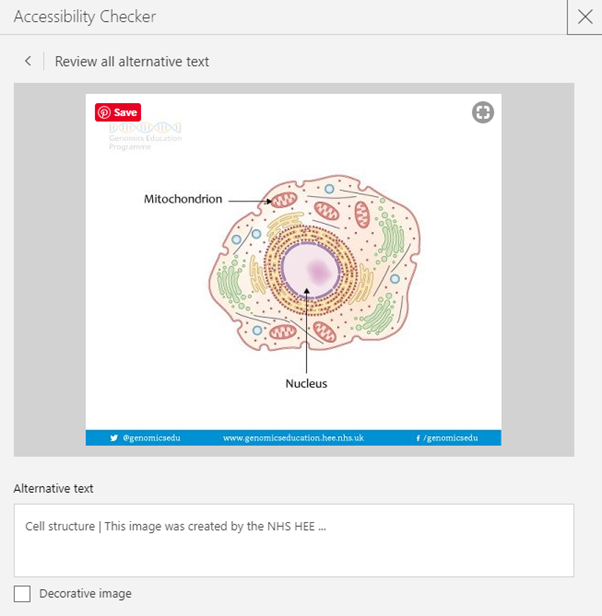Click the Alternative text field label
This screenshot has width=602, height=616.
pyautogui.click(x=61, y=488)
